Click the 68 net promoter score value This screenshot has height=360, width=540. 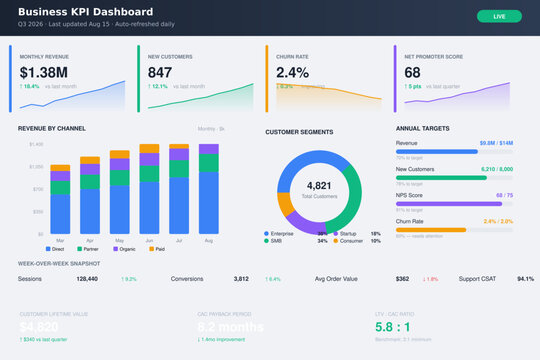[x=412, y=73]
